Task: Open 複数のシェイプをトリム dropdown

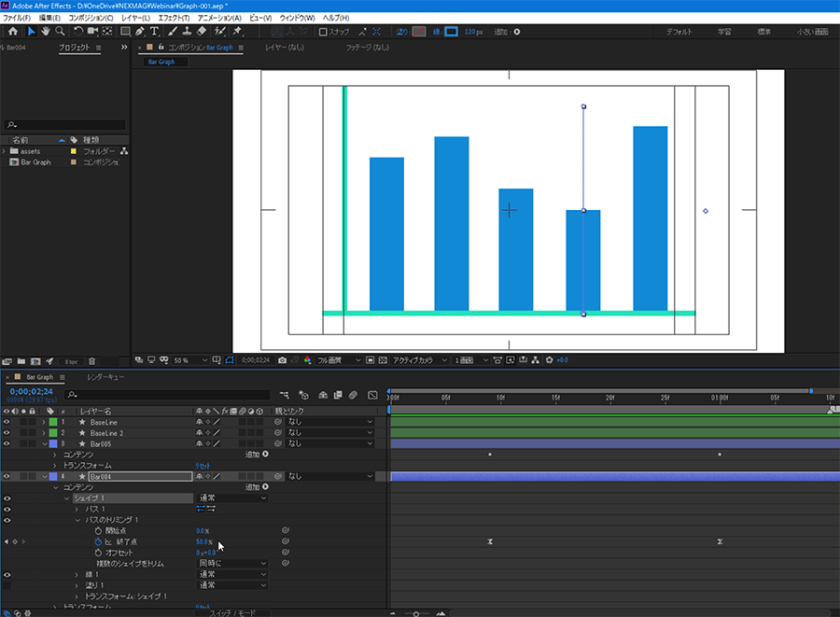Action: (x=232, y=564)
